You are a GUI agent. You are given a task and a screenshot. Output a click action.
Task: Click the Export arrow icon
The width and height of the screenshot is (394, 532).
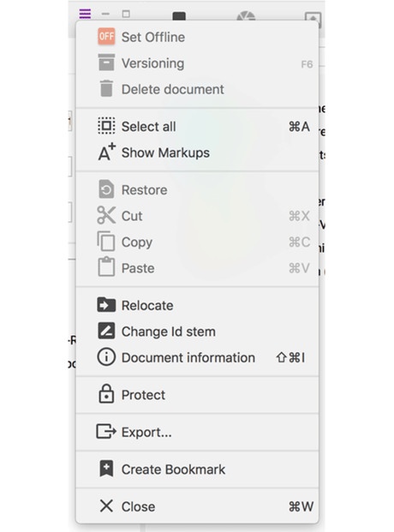coord(106,432)
